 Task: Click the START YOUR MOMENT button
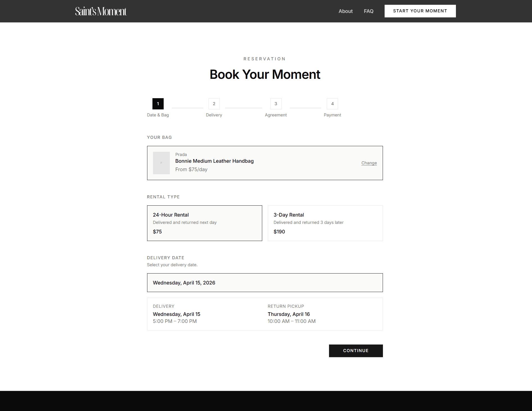[420, 11]
